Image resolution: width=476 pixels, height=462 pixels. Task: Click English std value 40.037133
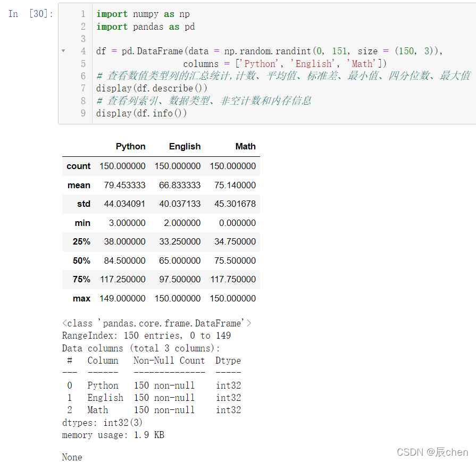(180, 204)
